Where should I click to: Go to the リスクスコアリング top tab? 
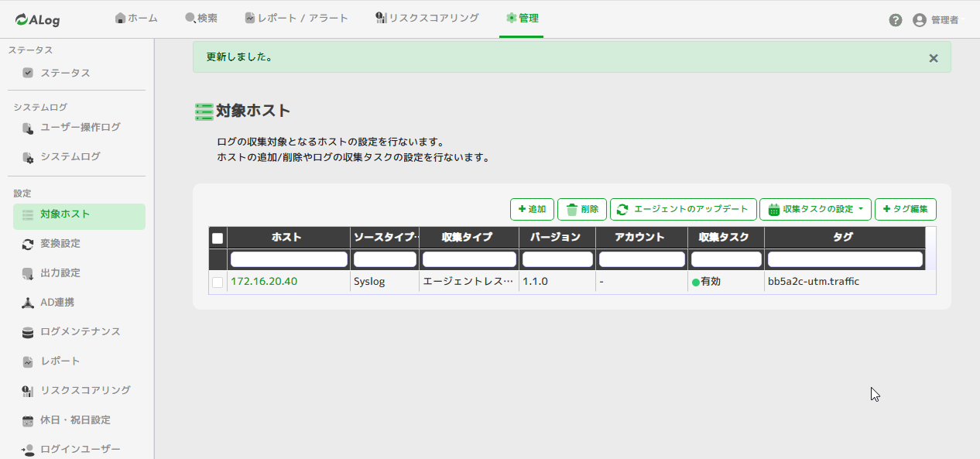coord(427,18)
